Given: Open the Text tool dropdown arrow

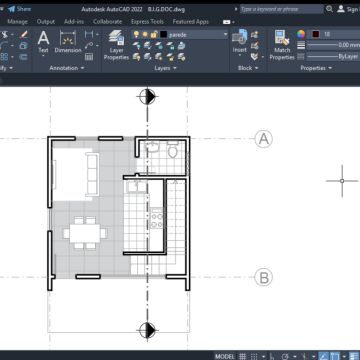Looking at the screenshot, I should 43,56.
